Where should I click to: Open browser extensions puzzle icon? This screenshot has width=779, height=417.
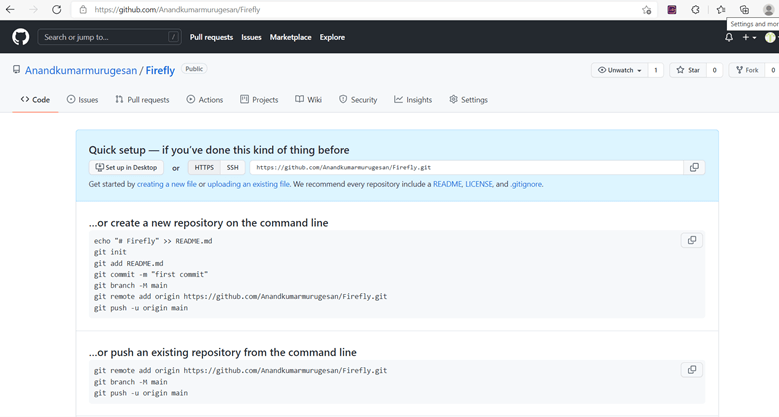pyautogui.click(x=696, y=9)
